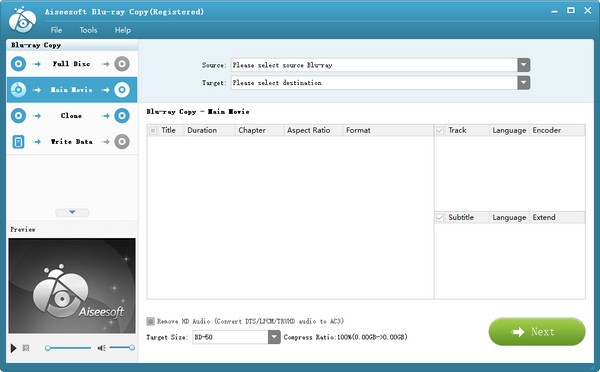
Task: Open the Target destination dropdown
Action: [x=523, y=83]
